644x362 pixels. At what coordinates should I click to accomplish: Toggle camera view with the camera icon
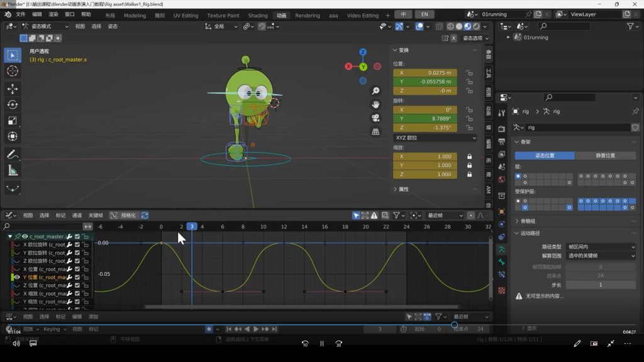[375, 118]
